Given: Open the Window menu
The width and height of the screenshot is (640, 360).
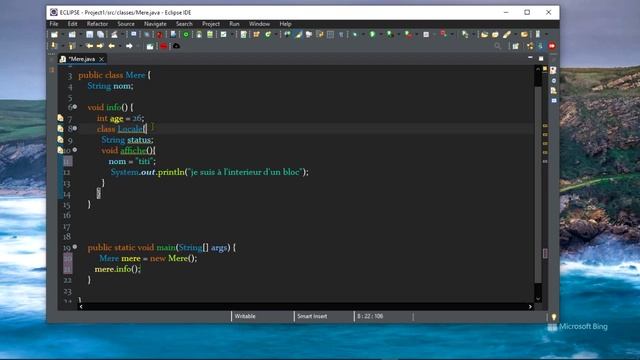Looking at the screenshot, I should point(259,24).
